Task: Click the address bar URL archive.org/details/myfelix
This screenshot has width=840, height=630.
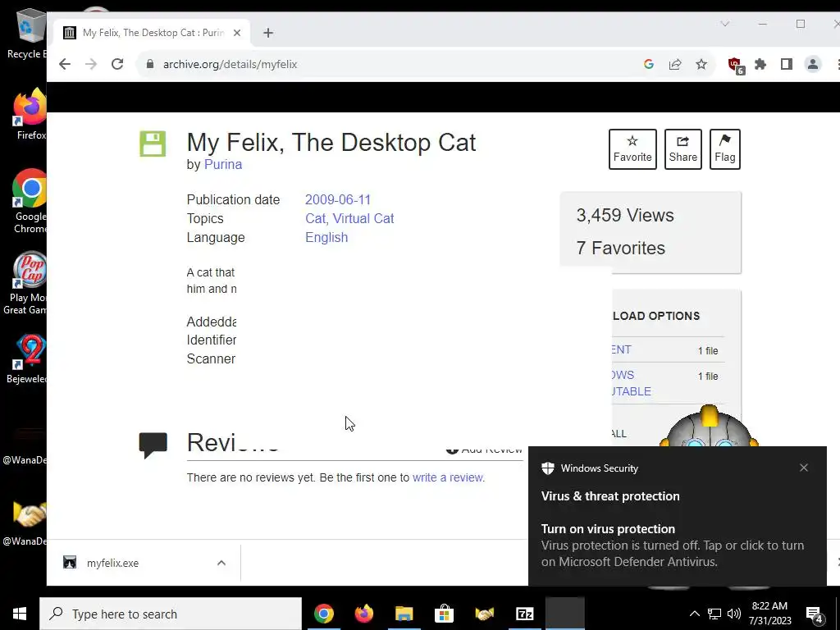Action: point(230,64)
